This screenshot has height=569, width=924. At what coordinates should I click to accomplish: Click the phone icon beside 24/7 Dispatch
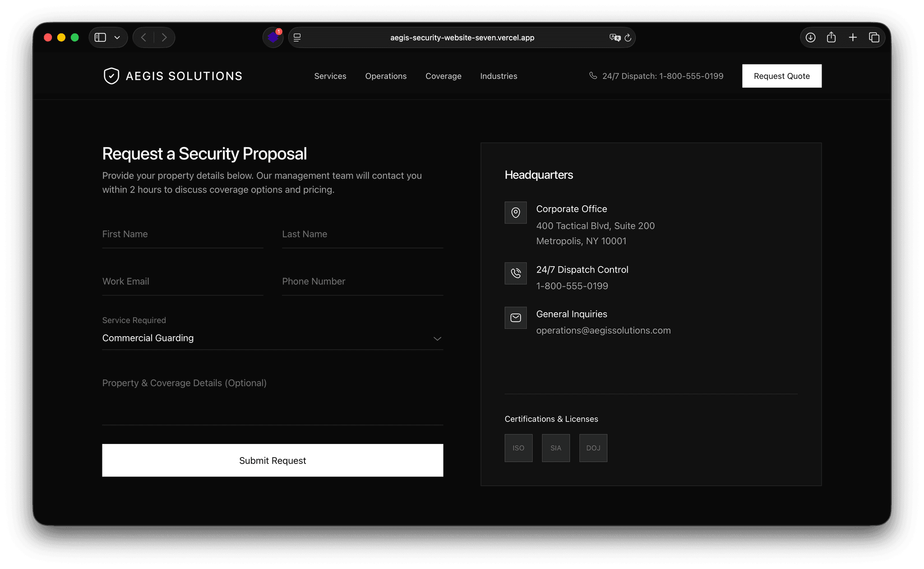pos(593,76)
